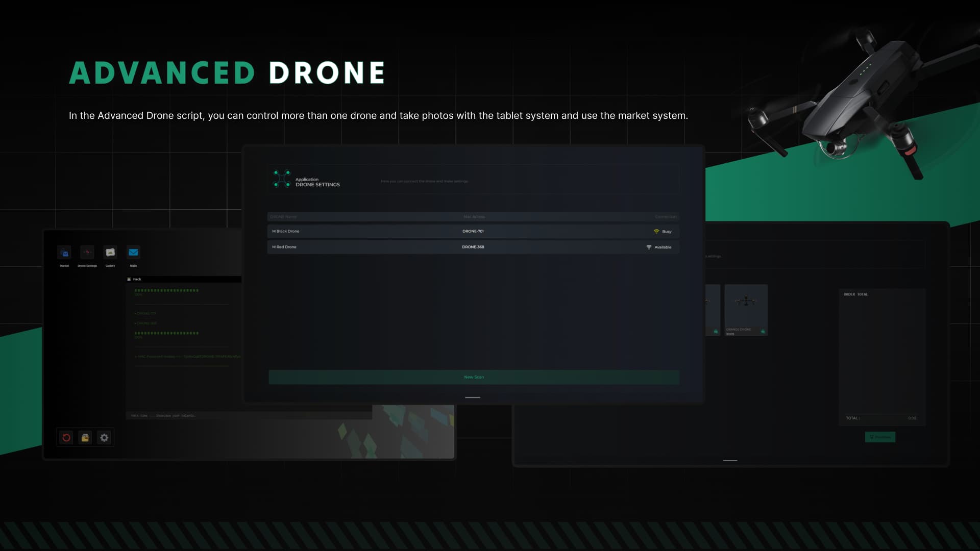Click the green Purchase button
The height and width of the screenshot is (551, 980).
[880, 437]
